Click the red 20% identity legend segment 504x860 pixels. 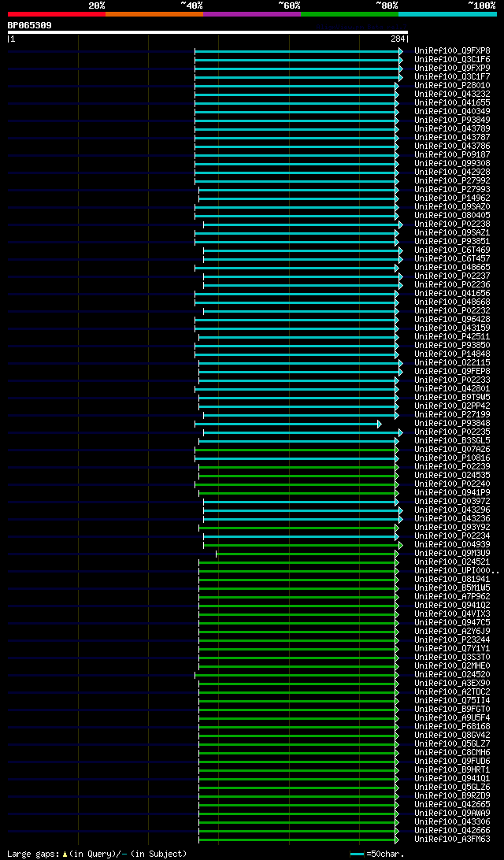point(57,13)
